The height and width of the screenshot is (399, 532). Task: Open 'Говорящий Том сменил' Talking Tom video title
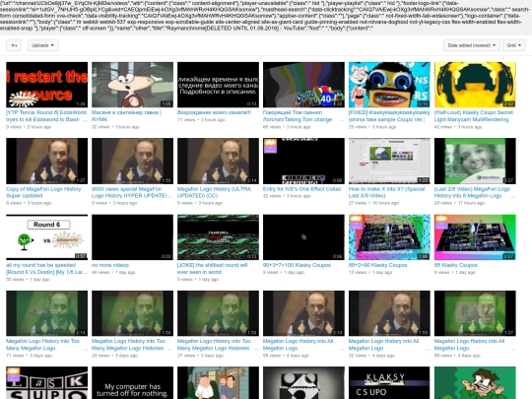[x=298, y=115]
